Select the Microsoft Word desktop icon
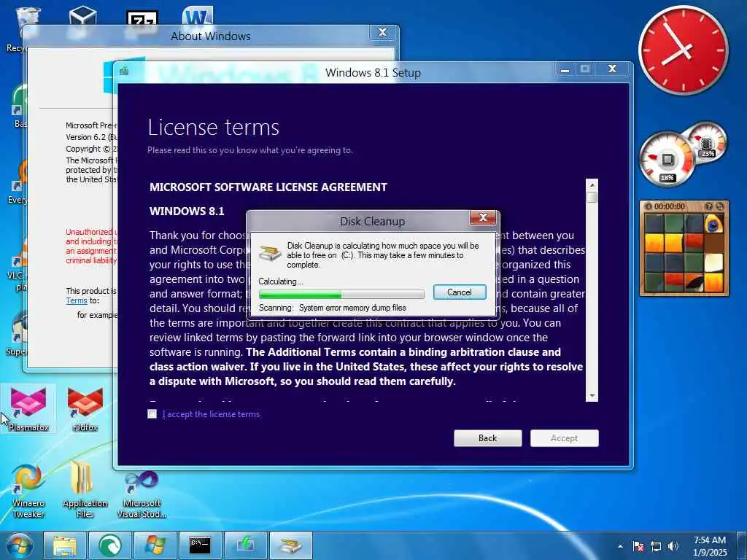The image size is (747, 560). 197,16
